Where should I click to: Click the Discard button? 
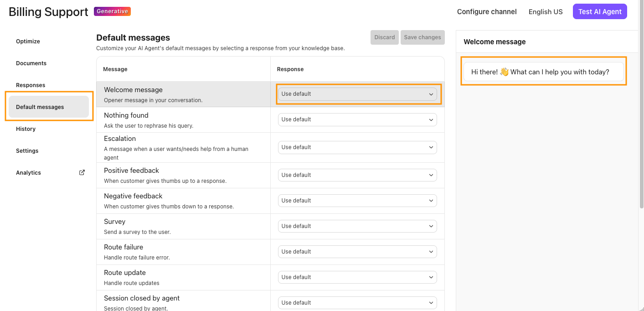click(x=385, y=37)
